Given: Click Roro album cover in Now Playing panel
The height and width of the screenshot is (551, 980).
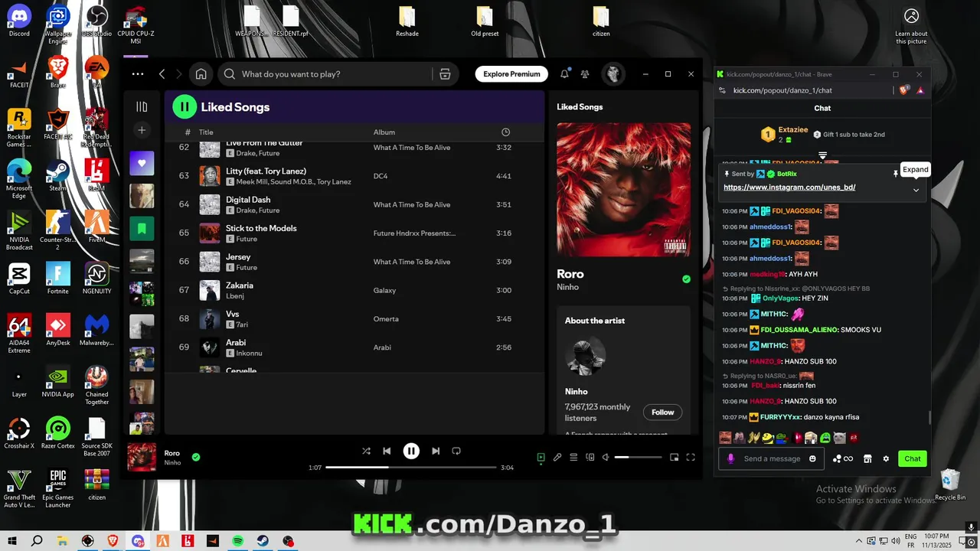Looking at the screenshot, I should [623, 190].
